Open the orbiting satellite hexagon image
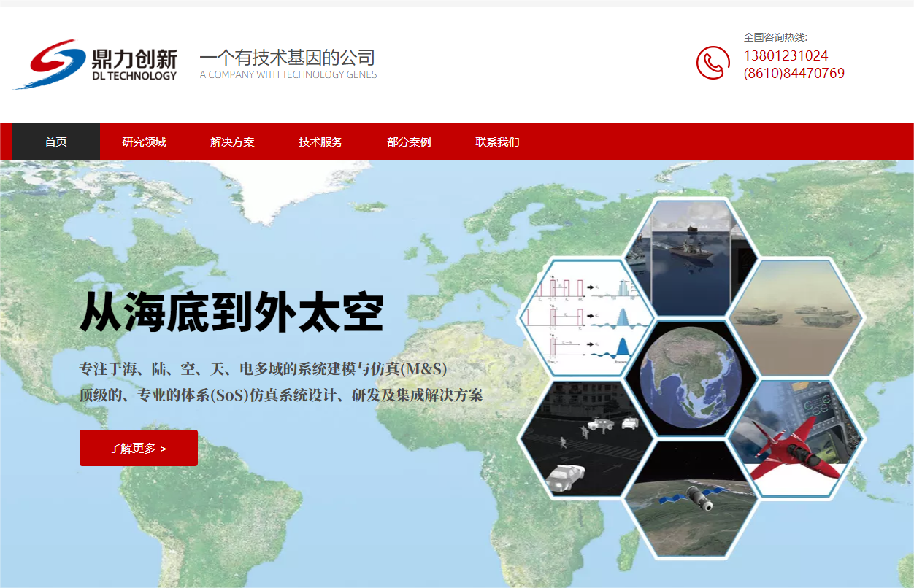Screen dimensions: 914x588 (x=690, y=501)
